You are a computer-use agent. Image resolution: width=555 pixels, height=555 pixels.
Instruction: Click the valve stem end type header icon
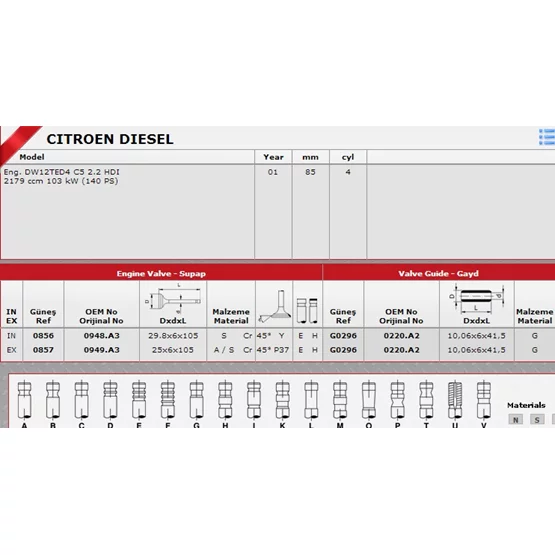pos(307,310)
